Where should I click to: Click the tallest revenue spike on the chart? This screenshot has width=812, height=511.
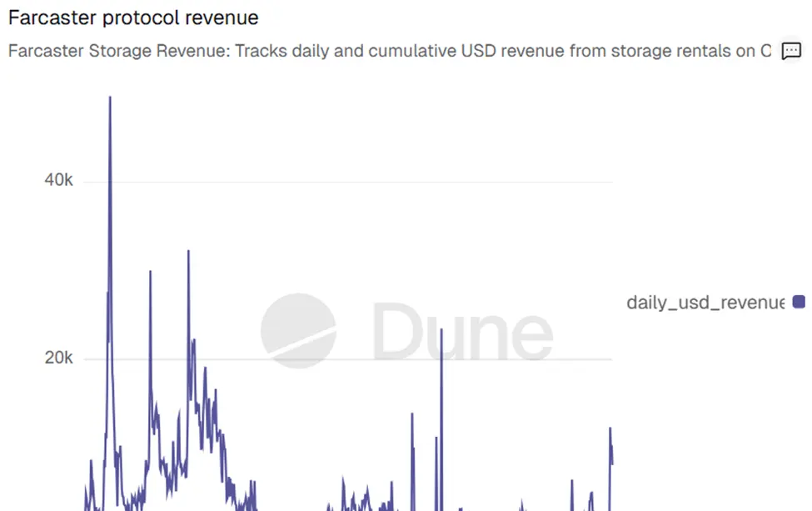pyautogui.click(x=109, y=98)
